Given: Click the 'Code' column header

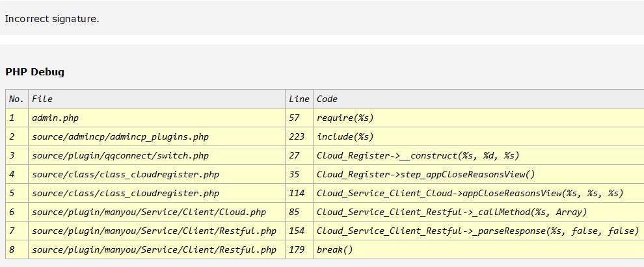Looking at the screenshot, I should 327,99.
